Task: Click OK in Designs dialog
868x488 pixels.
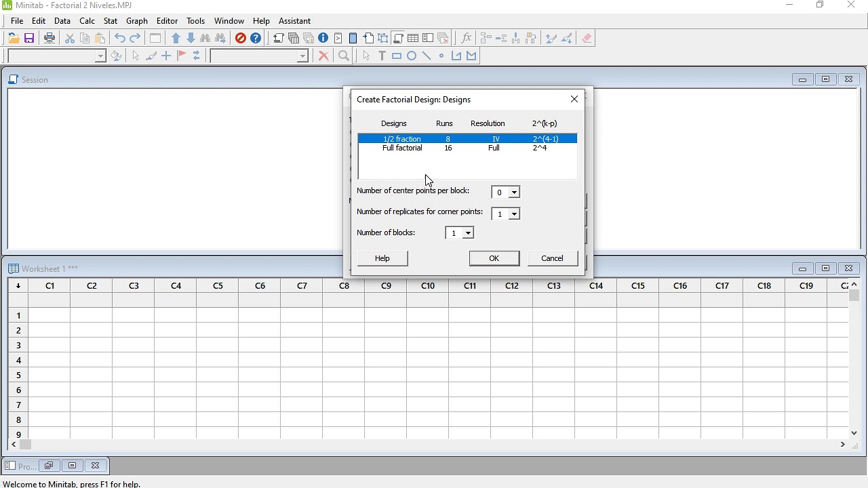Action: (494, 258)
